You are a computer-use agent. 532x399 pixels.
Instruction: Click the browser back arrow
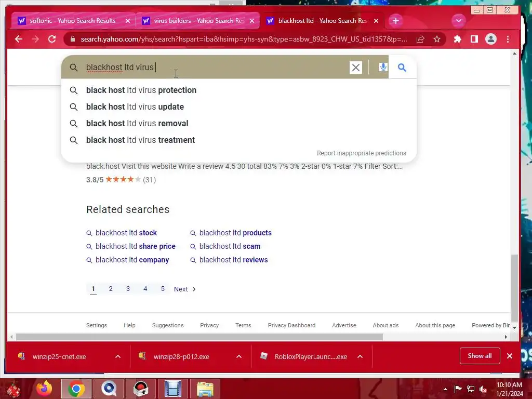pos(19,39)
